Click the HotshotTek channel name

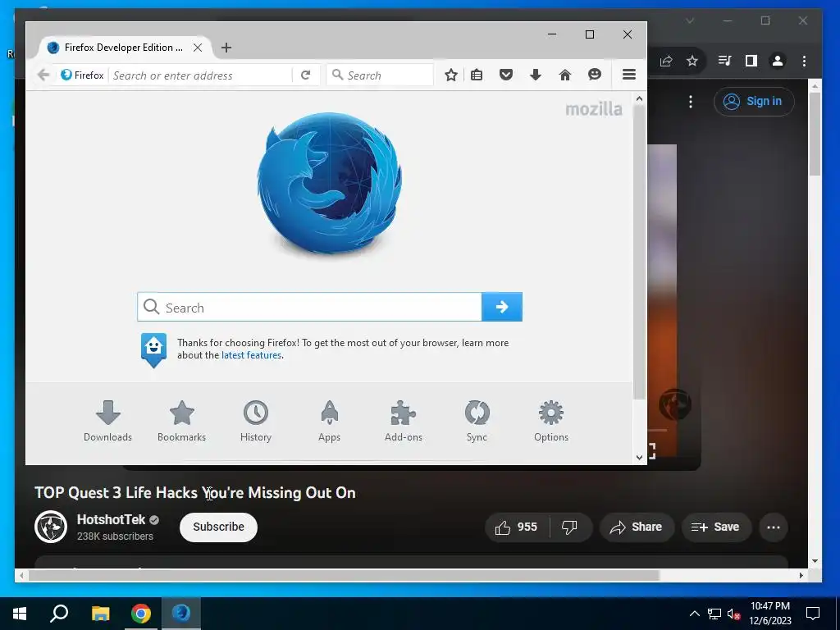pos(111,519)
